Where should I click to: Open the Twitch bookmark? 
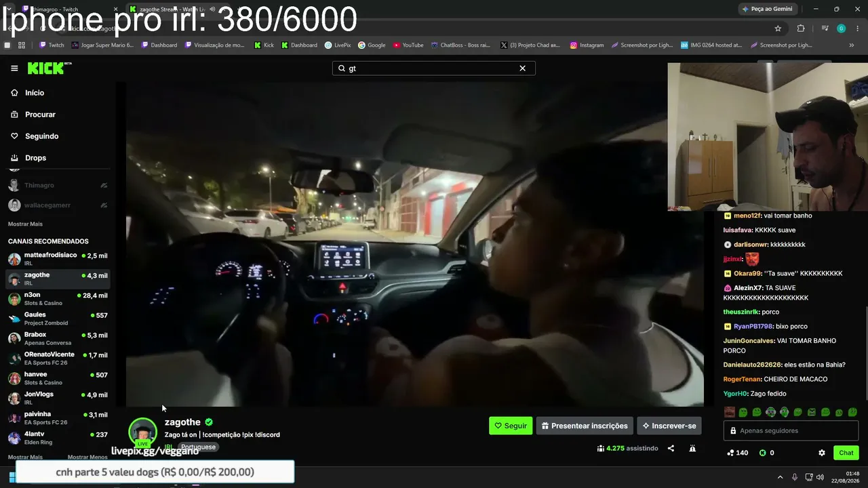point(52,45)
